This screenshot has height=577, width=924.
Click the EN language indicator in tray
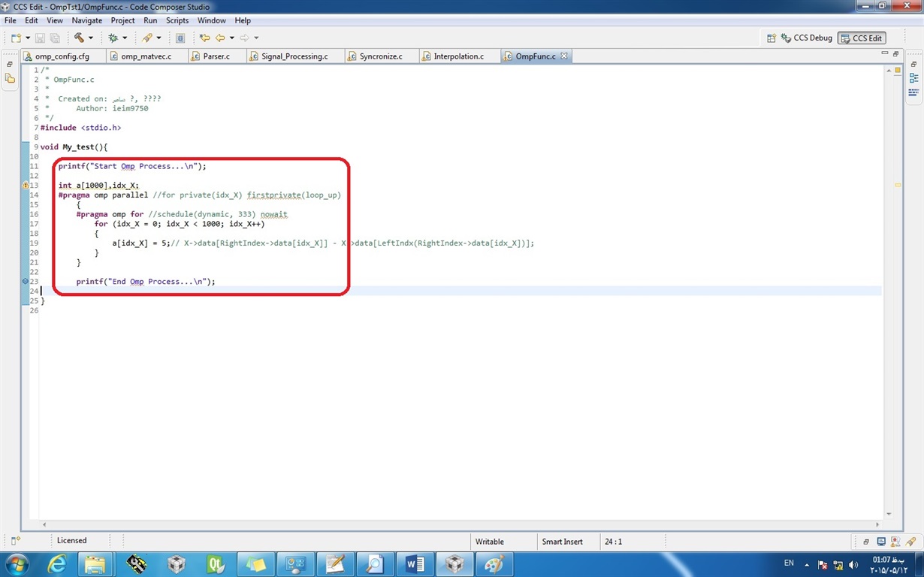(x=789, y=563)
